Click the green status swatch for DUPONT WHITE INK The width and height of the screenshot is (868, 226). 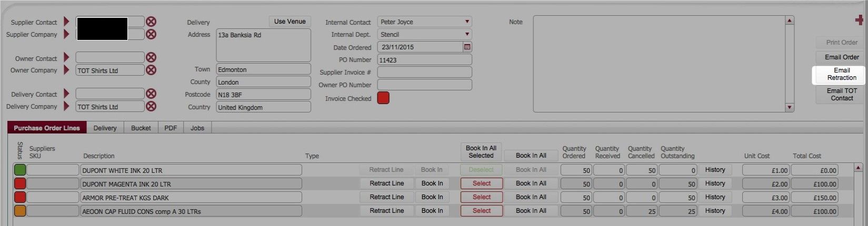pos(19,170)
